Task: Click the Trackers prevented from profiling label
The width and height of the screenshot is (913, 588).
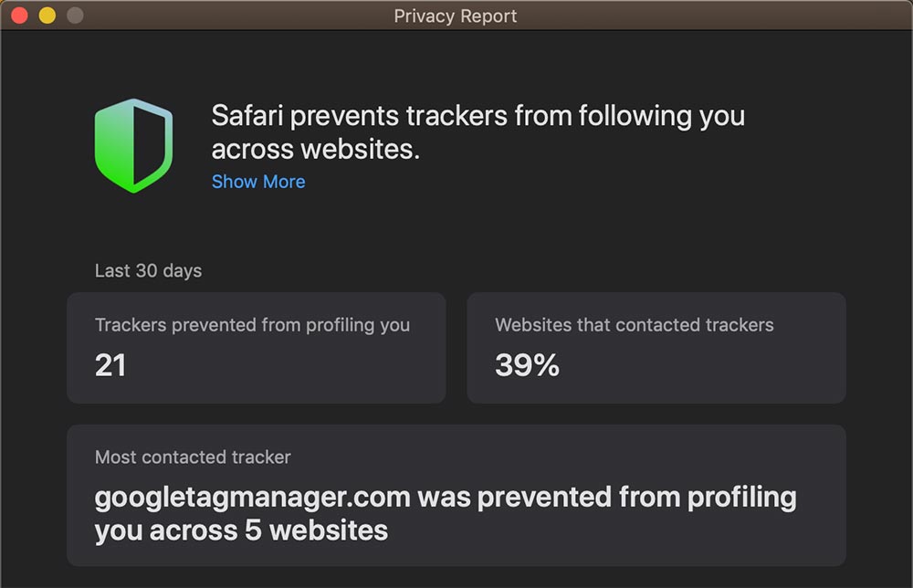Action: point(252,325)
